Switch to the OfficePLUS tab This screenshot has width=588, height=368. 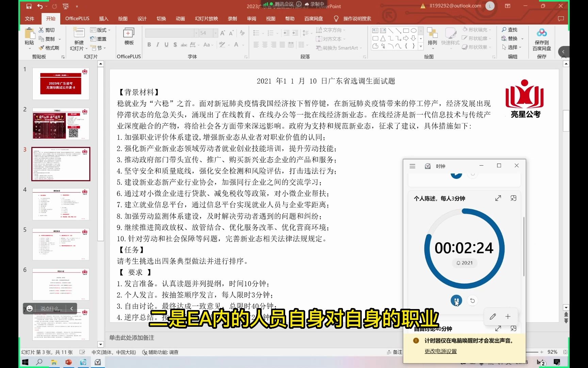(x=77, y=19)
